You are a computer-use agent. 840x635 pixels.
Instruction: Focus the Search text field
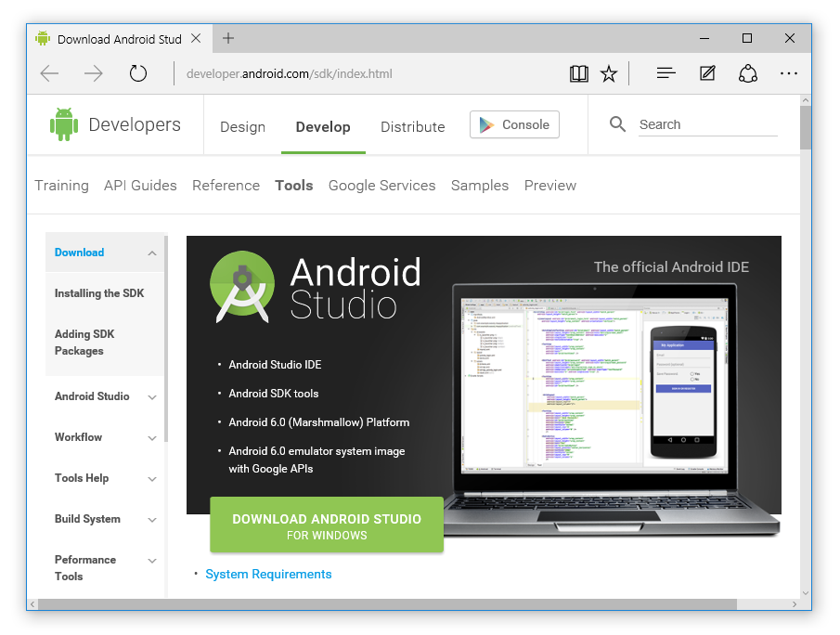(x=707, y=124)
